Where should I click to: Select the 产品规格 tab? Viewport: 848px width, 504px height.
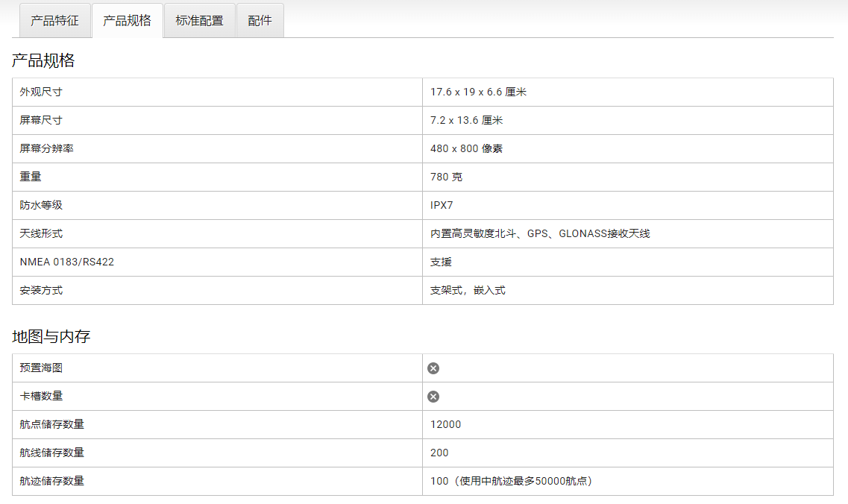127,21
